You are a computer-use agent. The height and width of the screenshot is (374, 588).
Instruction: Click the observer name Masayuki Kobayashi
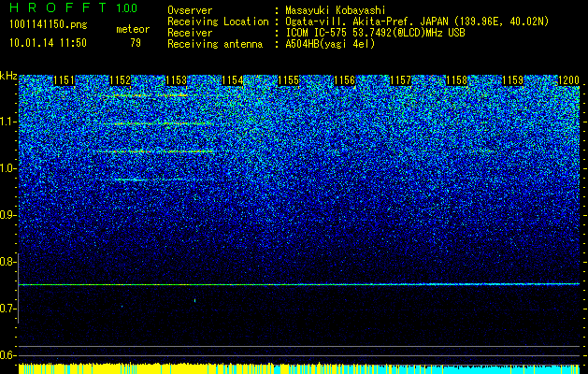click(x=336, y=11)
